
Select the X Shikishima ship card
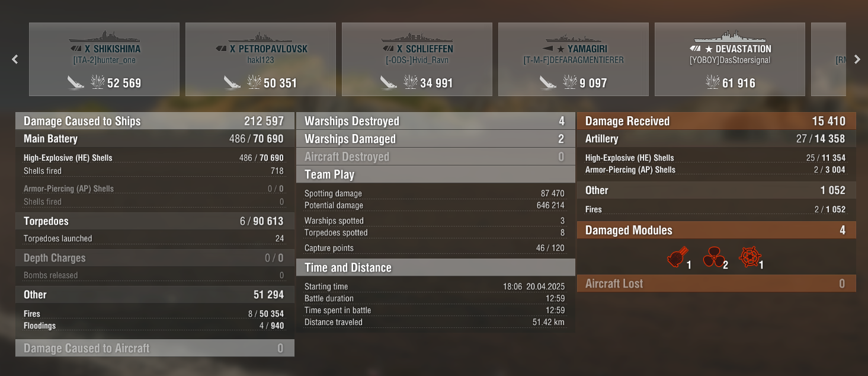tap(104, 59)
